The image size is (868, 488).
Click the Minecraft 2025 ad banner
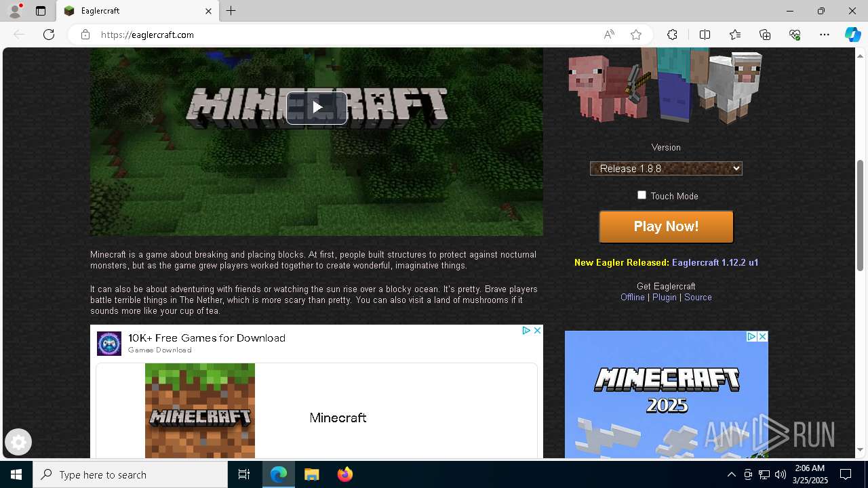tap(666, 394)
